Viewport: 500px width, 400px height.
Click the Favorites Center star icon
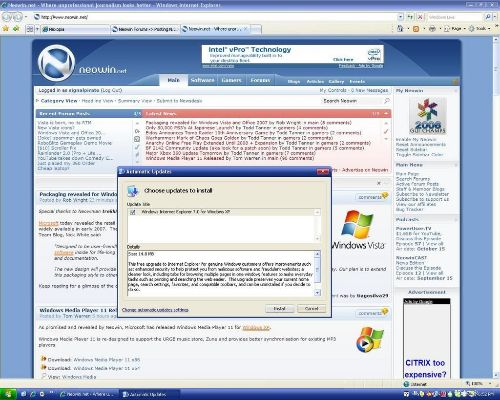[5, 29]
